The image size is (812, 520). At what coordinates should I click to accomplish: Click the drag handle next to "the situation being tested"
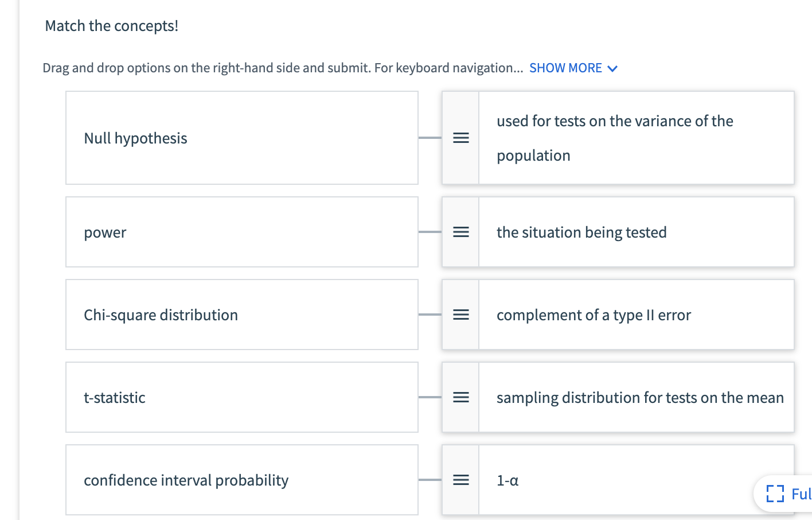[460, 232]
